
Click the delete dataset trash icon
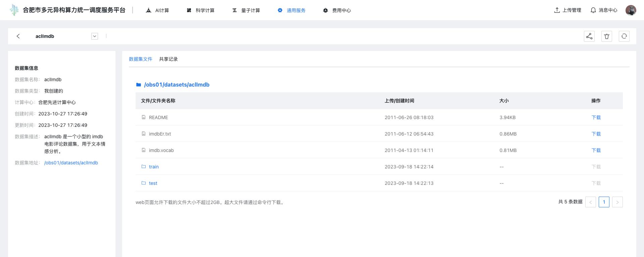point(606,36)
